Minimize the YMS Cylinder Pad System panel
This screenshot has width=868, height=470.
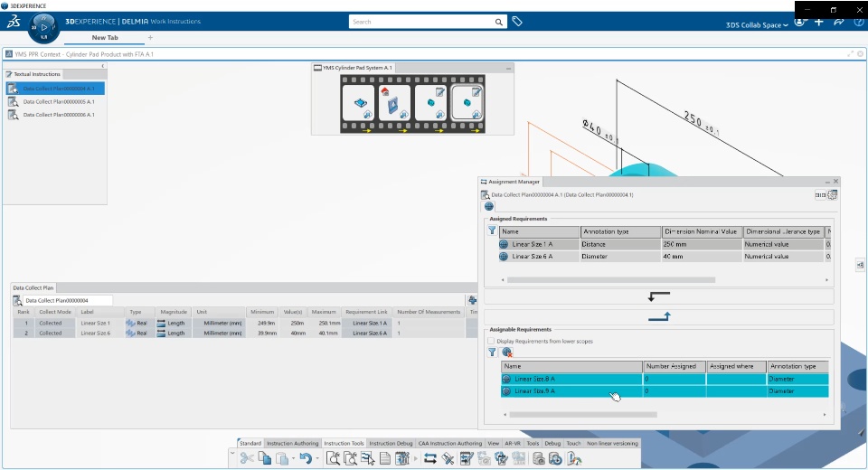[x=508, y=68]
